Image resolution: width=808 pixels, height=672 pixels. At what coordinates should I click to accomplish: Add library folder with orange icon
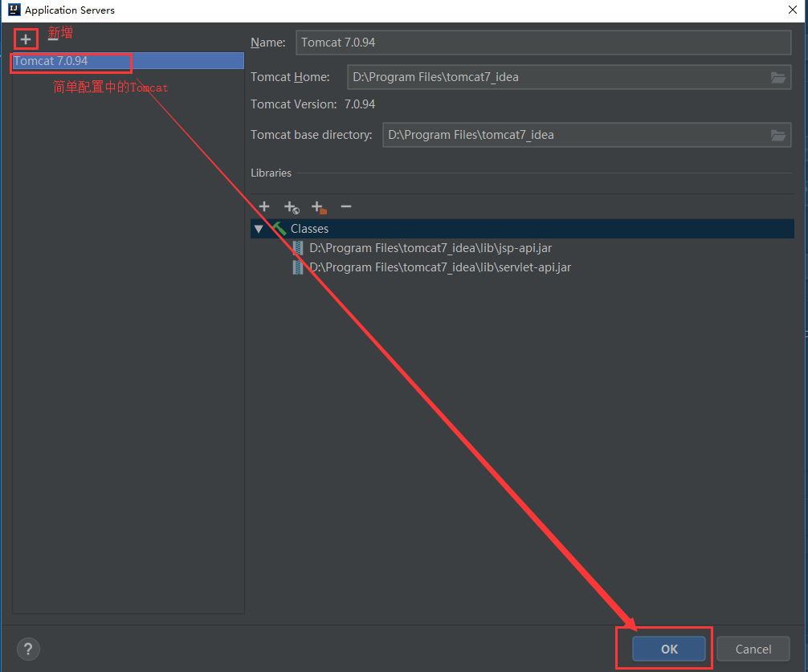coord(319,207)
